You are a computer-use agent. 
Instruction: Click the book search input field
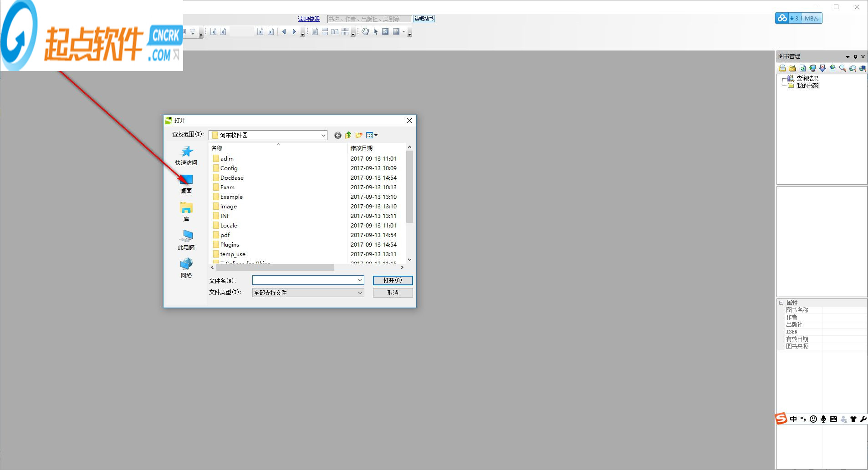pyautogui.click(x=369, y=19)
